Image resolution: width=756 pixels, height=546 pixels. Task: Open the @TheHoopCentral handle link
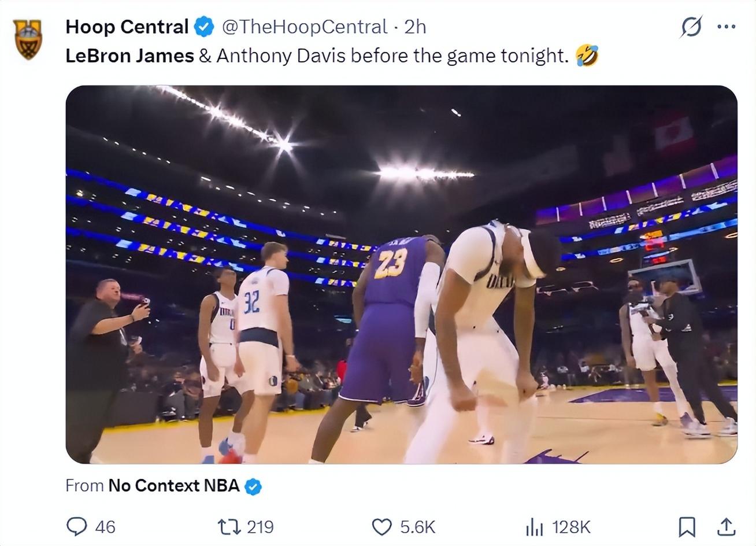[305, 27]
